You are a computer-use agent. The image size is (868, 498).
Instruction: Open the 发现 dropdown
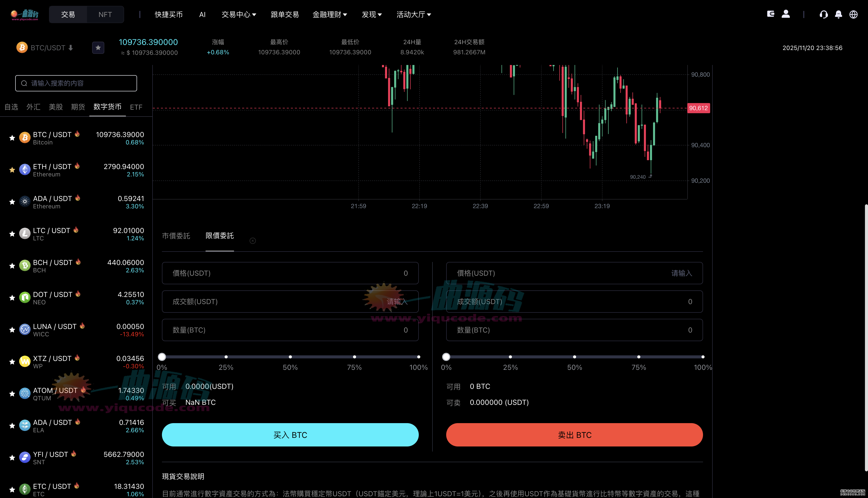(371, 14)
